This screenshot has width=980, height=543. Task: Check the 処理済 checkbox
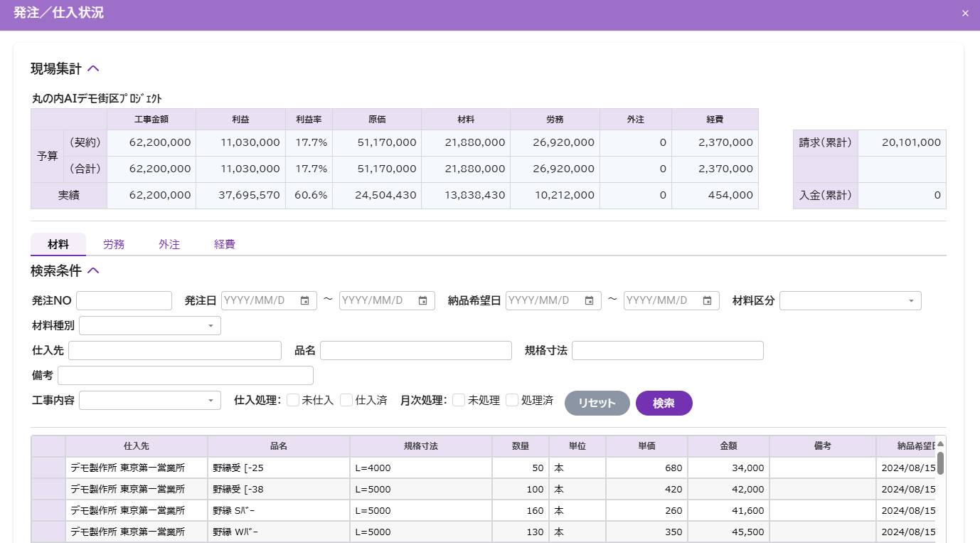tap(512, 401)
